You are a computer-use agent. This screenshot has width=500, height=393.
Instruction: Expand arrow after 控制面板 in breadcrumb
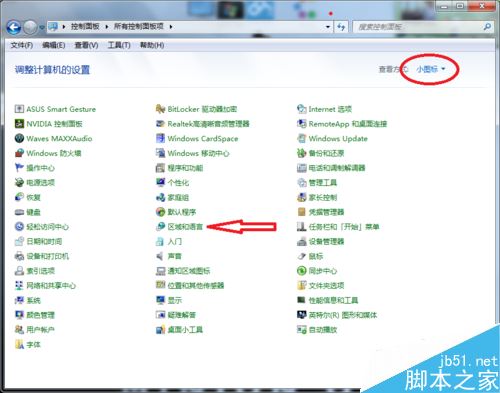(x=106, y=27)
